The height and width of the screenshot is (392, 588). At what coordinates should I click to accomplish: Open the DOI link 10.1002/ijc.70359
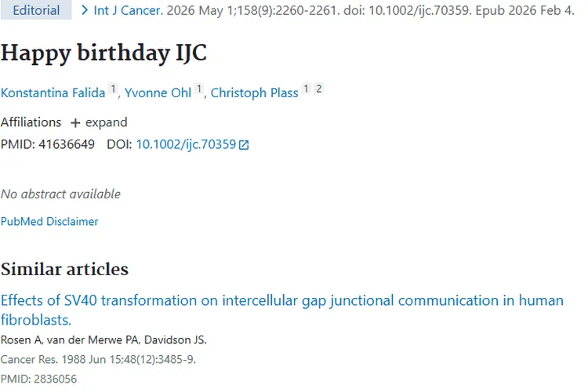186,144
